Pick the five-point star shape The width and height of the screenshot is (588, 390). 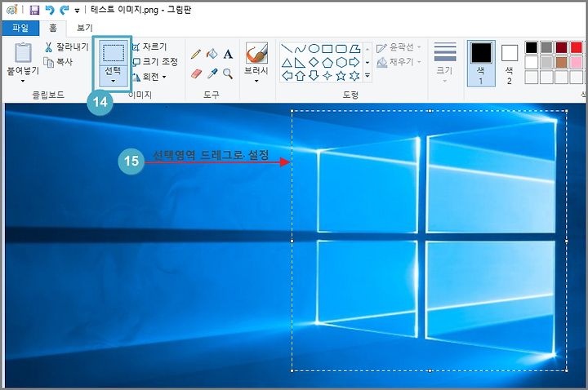point(341,76)
